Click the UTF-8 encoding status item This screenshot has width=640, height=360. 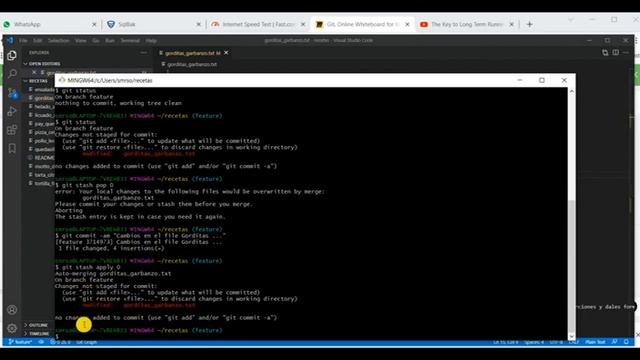(556, 342)
